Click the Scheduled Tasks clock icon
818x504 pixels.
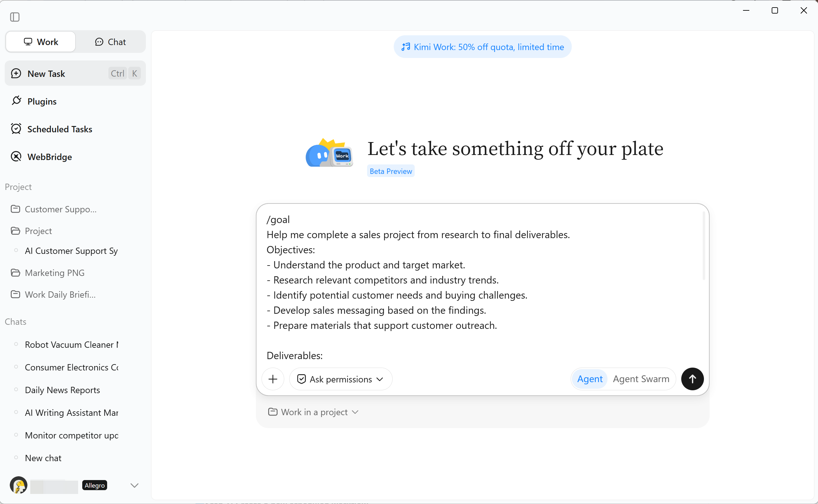tap(16, 129)
